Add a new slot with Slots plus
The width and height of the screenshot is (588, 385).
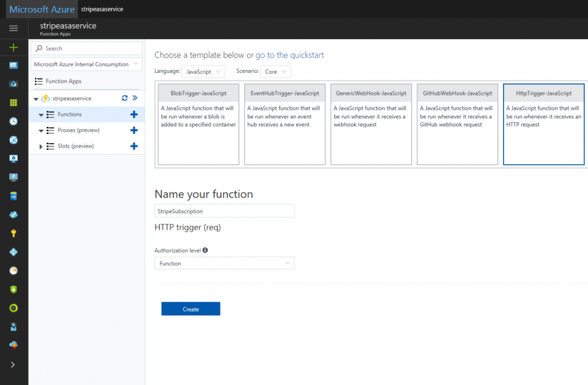(134, 146)
